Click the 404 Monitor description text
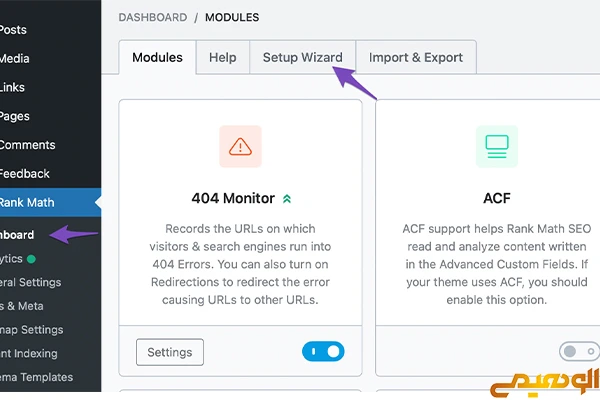The width and height of the screenshot is (600, 400). [240, 264]
